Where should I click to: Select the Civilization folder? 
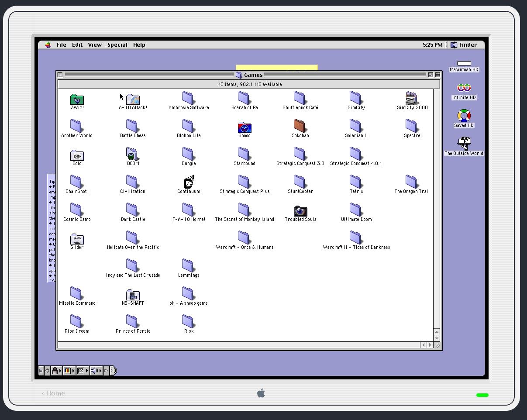point(133,182)
